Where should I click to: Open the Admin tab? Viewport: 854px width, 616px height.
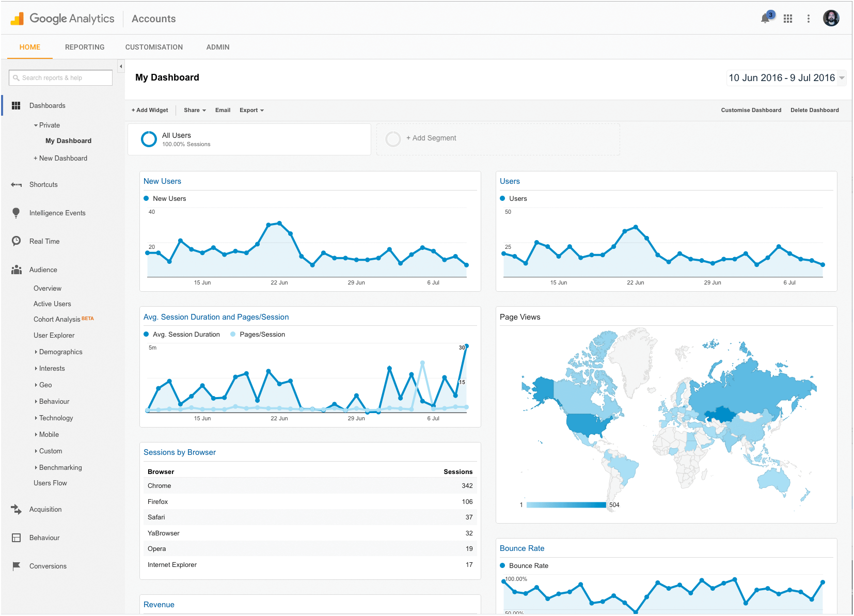(x=217, y=47)
